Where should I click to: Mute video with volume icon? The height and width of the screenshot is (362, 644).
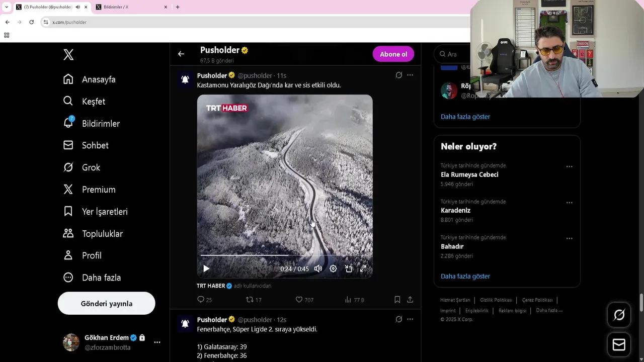tap(318, 269)
